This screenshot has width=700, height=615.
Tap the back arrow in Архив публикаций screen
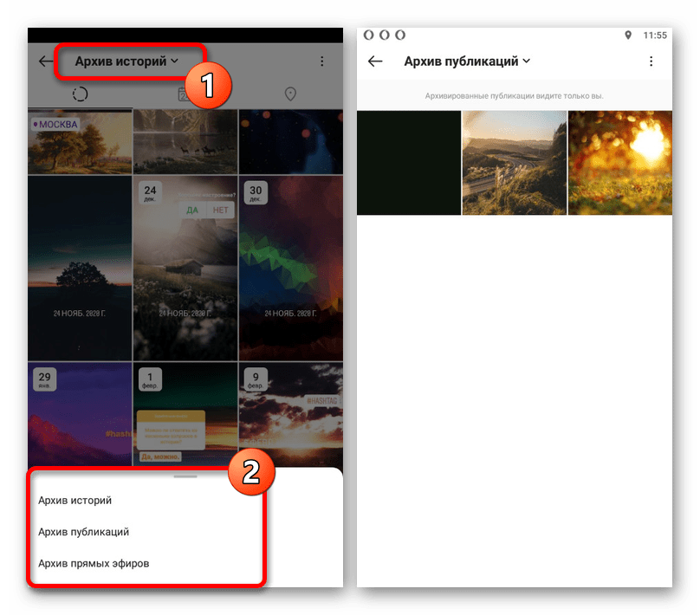pos(375,61)
